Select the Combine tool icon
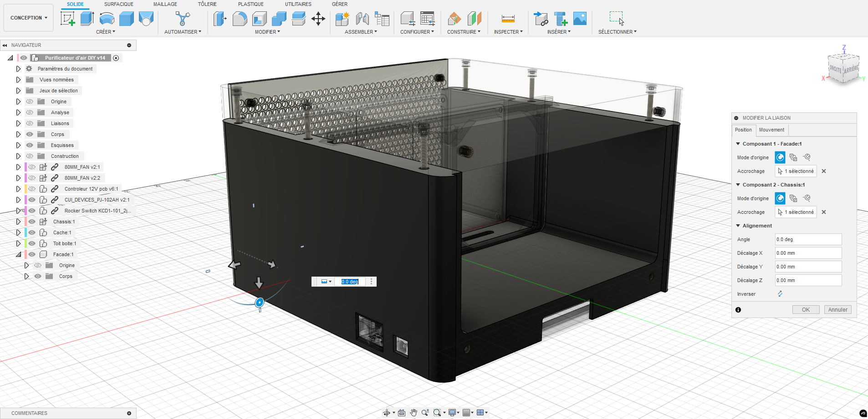868x419 pixels. pos(279,19)
